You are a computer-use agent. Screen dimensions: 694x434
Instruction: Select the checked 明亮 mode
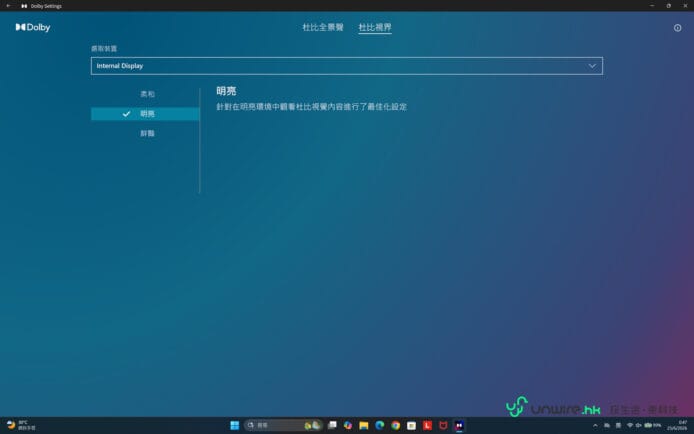pyautogui.click(x=145, y=114)
